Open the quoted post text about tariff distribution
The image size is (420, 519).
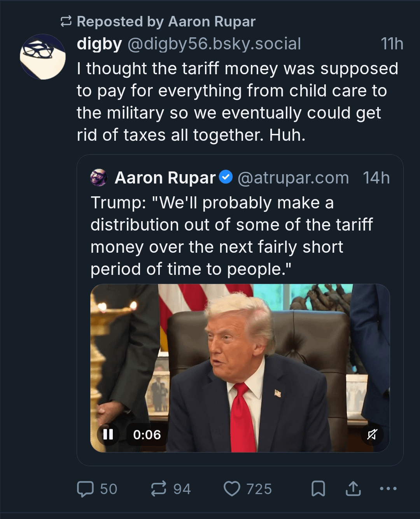[x=231, y=236]
